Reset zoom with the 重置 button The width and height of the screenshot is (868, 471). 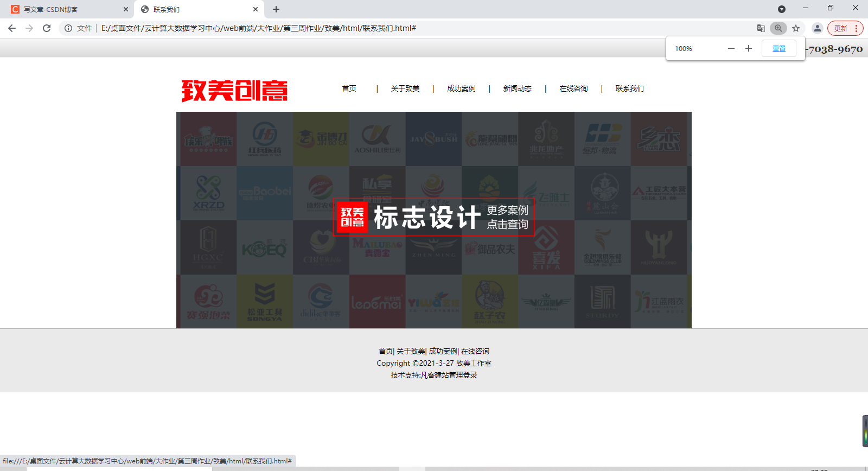(x=779, y=48)
